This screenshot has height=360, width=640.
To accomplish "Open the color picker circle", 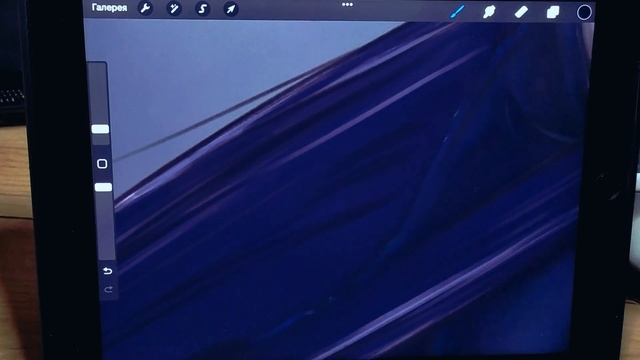I will [x=584, y=13].
